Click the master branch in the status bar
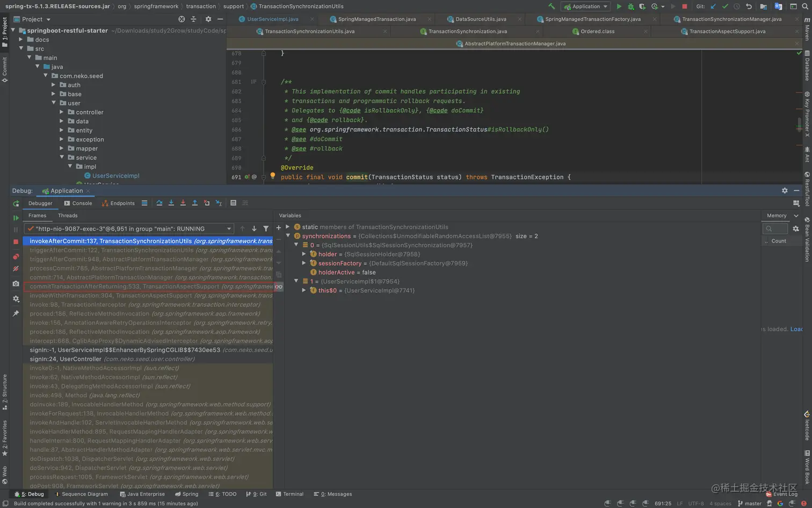Screen dimensions: 812x508 (x=750, y=504)
